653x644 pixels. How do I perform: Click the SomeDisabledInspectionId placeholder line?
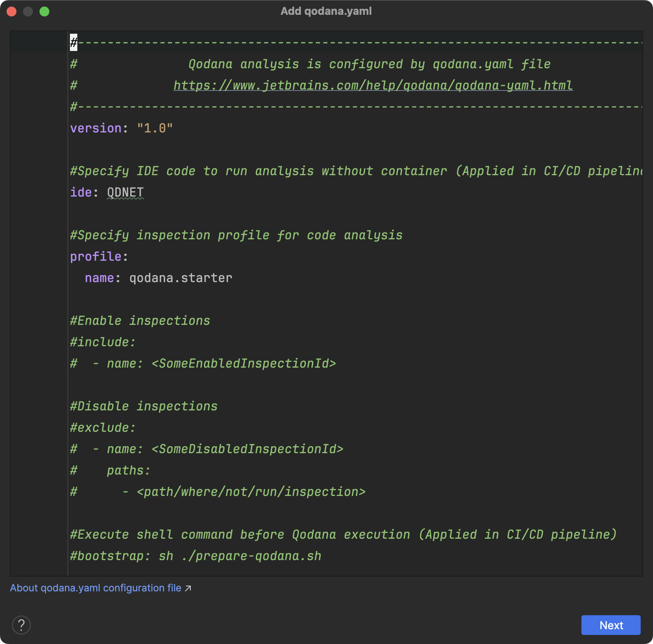coord(207,449)
